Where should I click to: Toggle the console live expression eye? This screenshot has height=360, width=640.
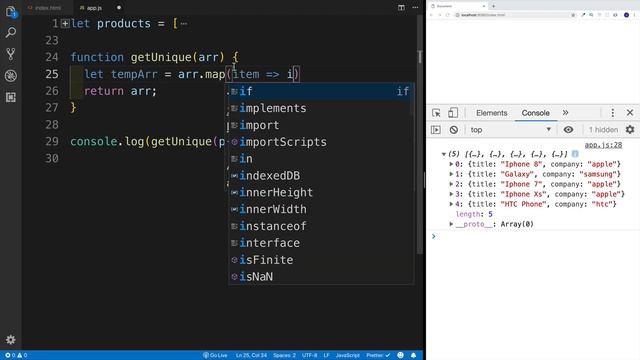pyautogui.click(x=568, y=130)
